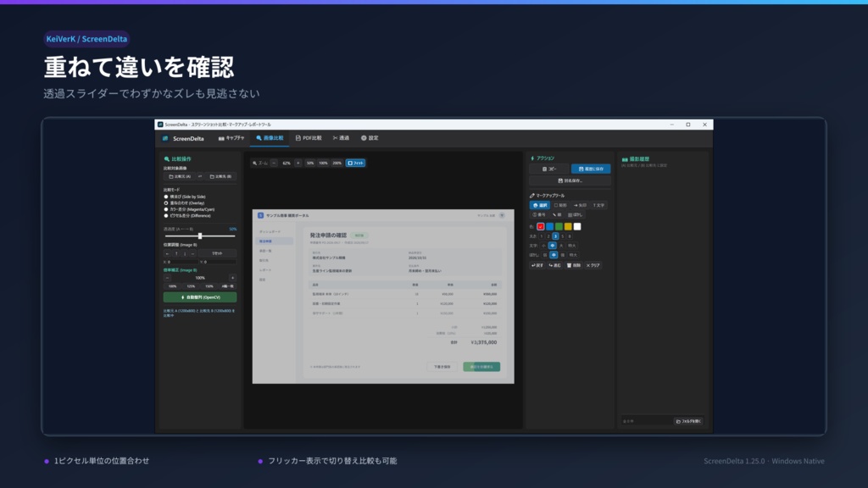Choose the rectangle markup tool
The height and width of the screenshot is (488, 868).
point(560,205)
